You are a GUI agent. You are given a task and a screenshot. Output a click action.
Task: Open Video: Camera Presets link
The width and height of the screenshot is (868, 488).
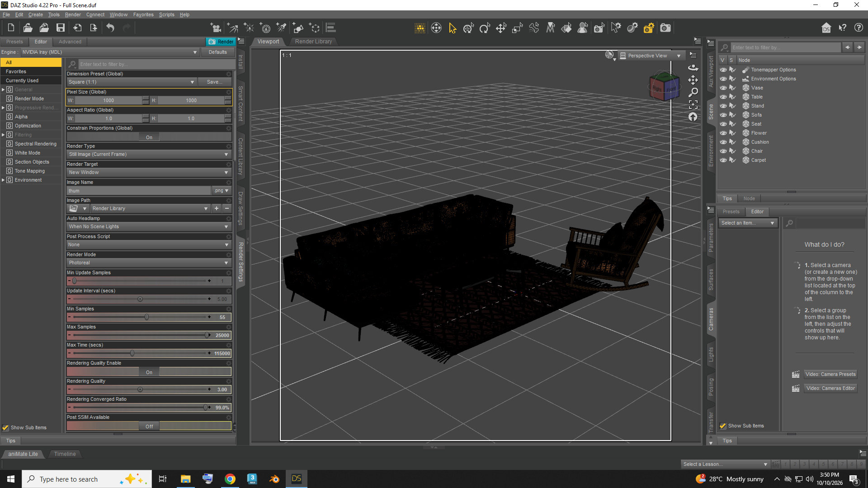(x=830, y=375)
